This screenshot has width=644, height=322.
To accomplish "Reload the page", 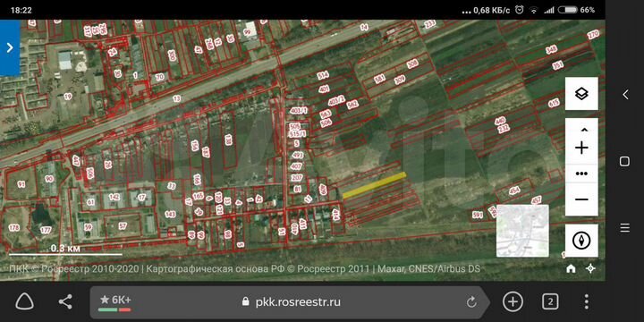I will (x=471, y=302).
